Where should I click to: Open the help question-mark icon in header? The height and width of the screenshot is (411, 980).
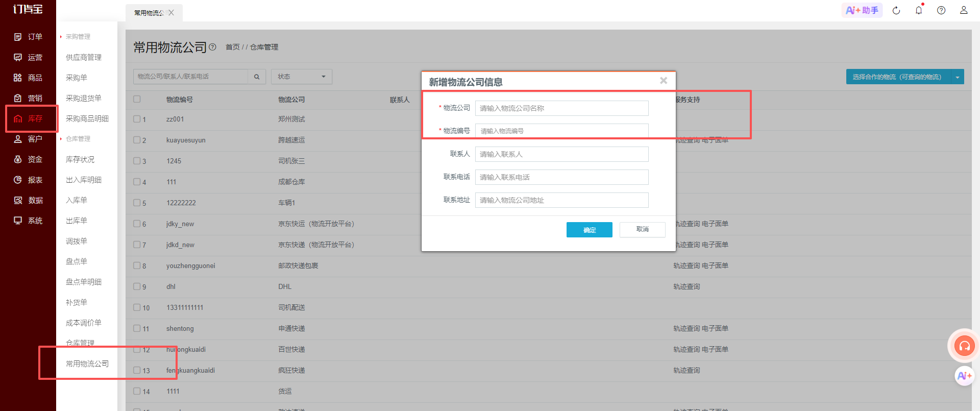(x=941, y=10)
